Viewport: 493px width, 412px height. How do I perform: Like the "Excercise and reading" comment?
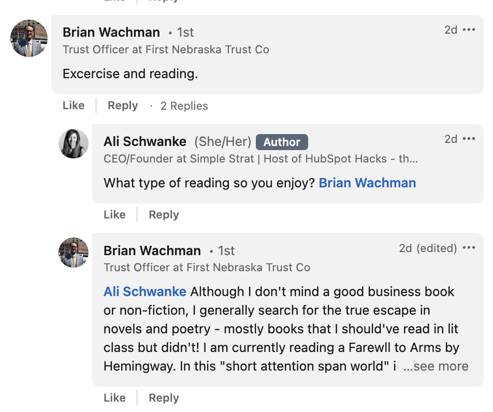tap(73, 105)
